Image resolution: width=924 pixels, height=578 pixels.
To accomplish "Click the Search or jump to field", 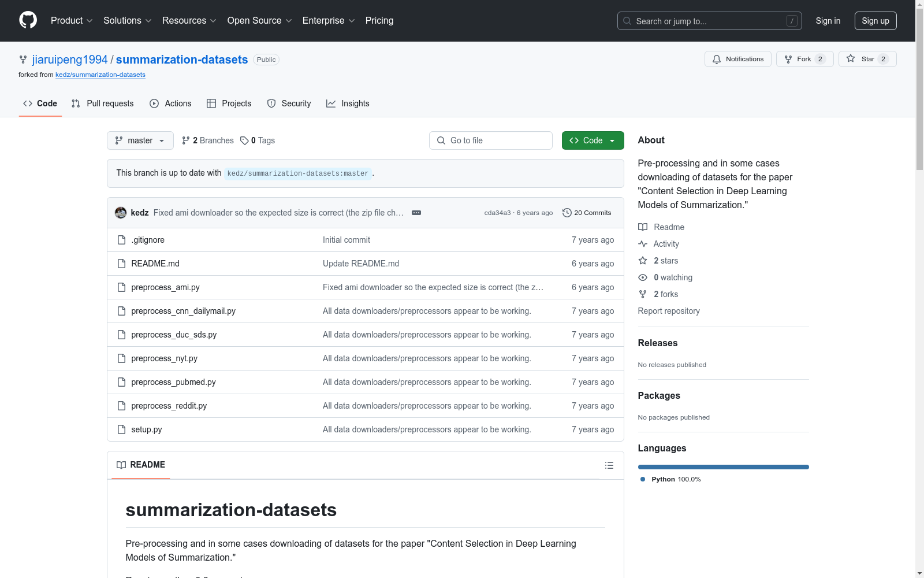I will click(710, 21).
